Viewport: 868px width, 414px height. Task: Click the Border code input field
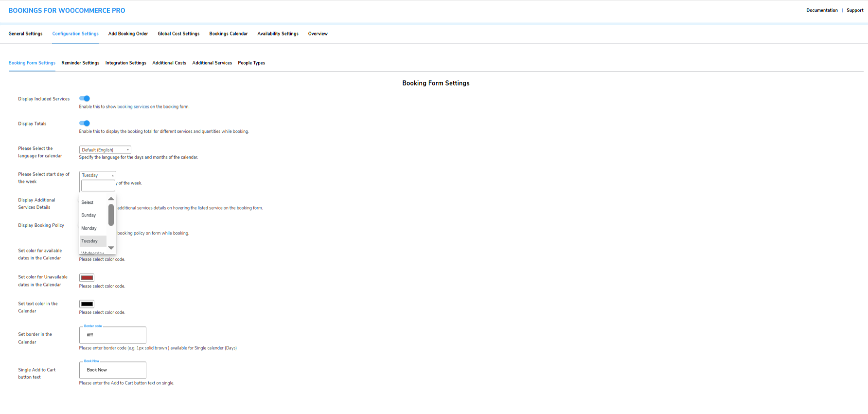point(113,335)
